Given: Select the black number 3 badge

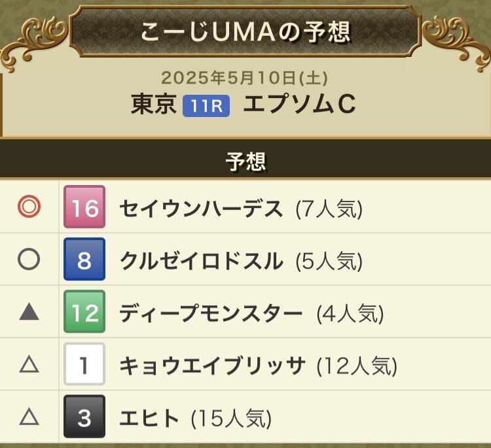Looking at the screenshot, I should point(84,417).
